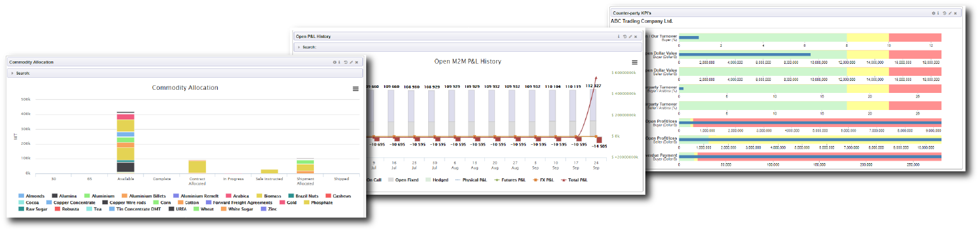Refresh the Open P&L History panel
The width and height of the screenshot is (980, 232).
[x=624, y=37]
